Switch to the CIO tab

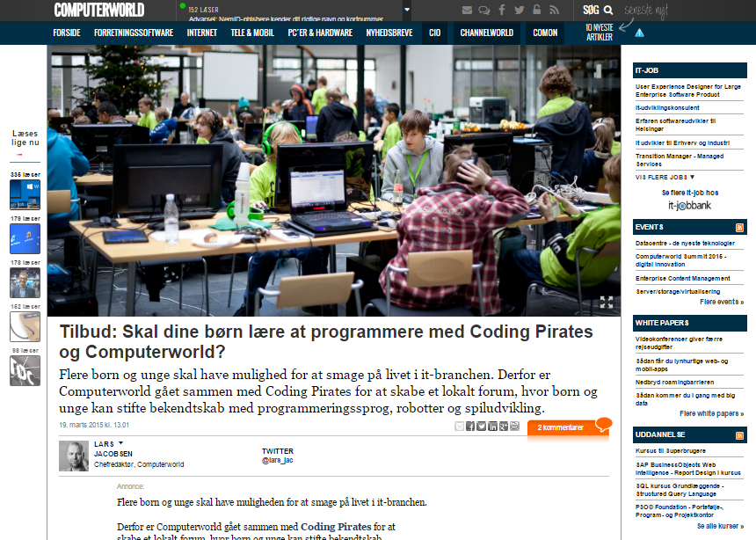coord(434,33)
